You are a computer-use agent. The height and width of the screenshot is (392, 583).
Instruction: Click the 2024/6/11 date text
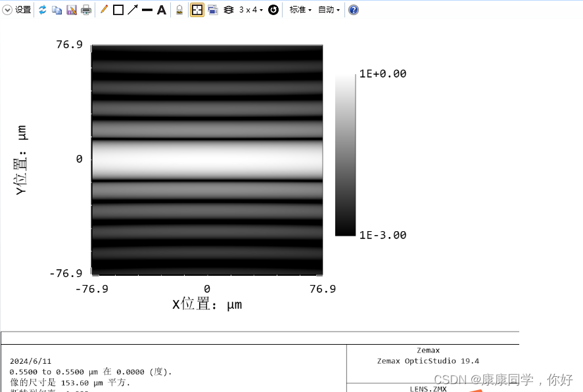pos(30,361)
